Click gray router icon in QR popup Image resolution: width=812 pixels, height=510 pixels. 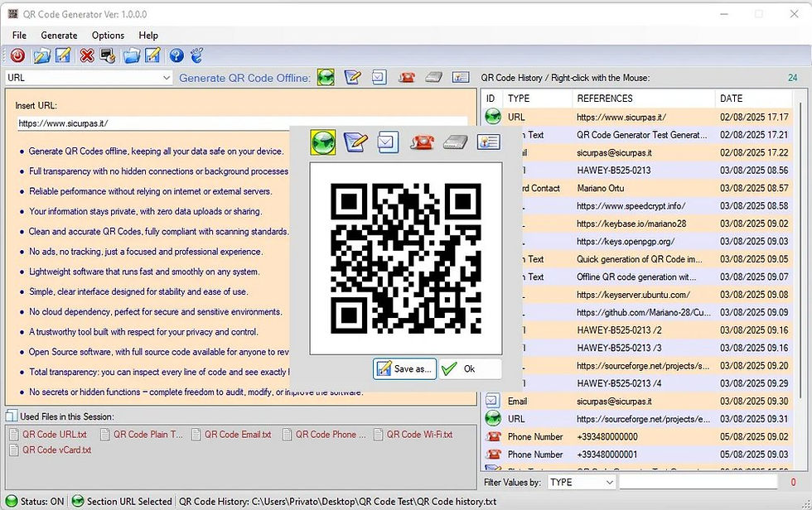coord(456,142)
